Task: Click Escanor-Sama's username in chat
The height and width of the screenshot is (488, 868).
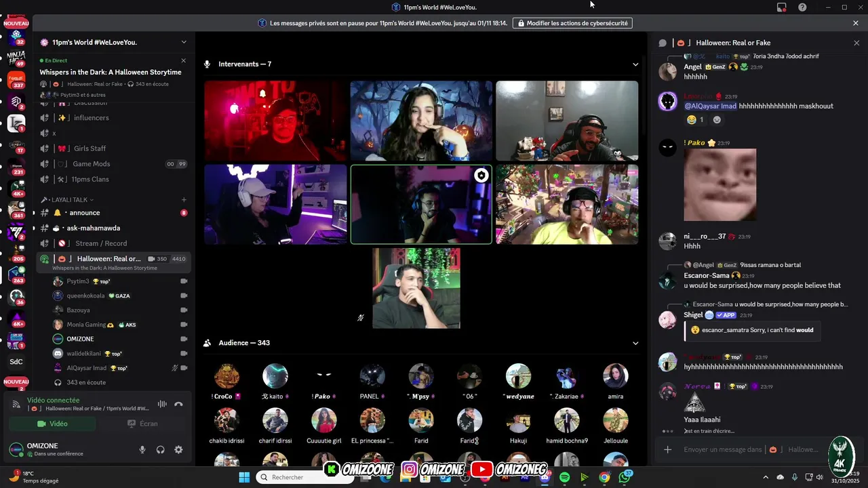Action: (706, 276)
